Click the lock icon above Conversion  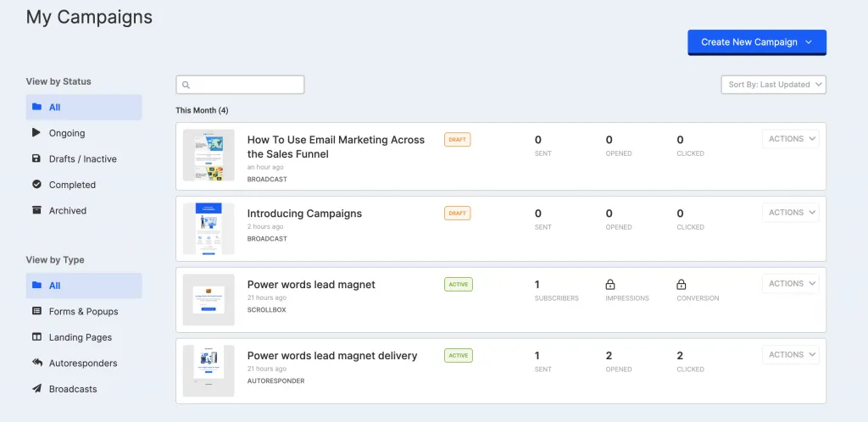tap(682, 285)
